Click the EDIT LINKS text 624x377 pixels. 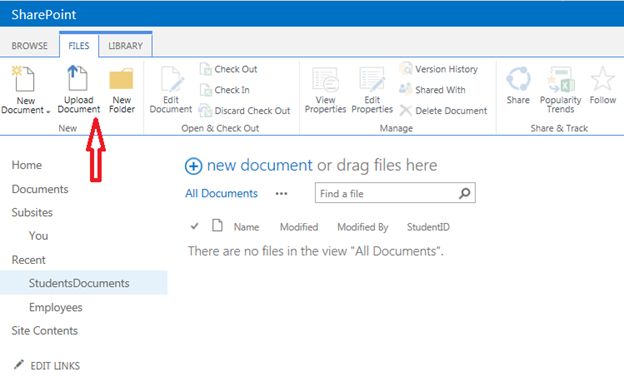(x=55, y=365)
